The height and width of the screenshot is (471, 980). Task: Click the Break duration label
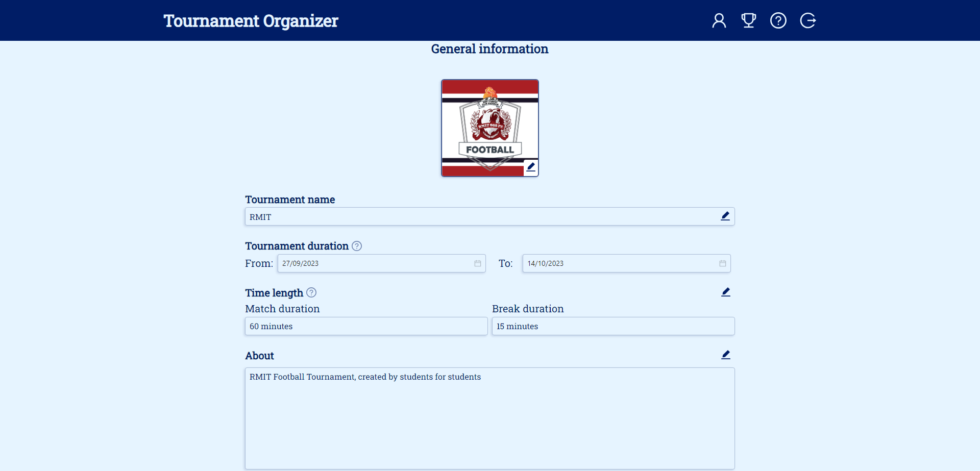pyautogui.click(x=528, y=309)
